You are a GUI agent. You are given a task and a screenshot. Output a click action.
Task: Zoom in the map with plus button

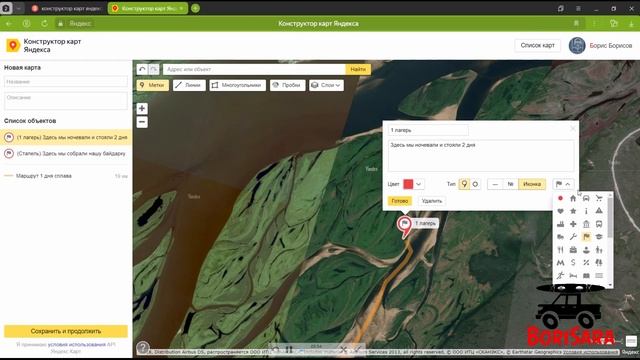point(142,109)
